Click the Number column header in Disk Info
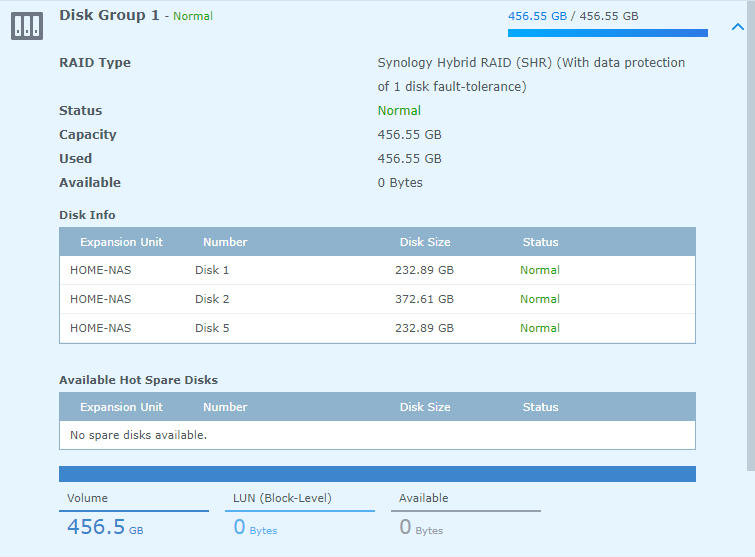The image size is (755, 557). tap(225, 242)
